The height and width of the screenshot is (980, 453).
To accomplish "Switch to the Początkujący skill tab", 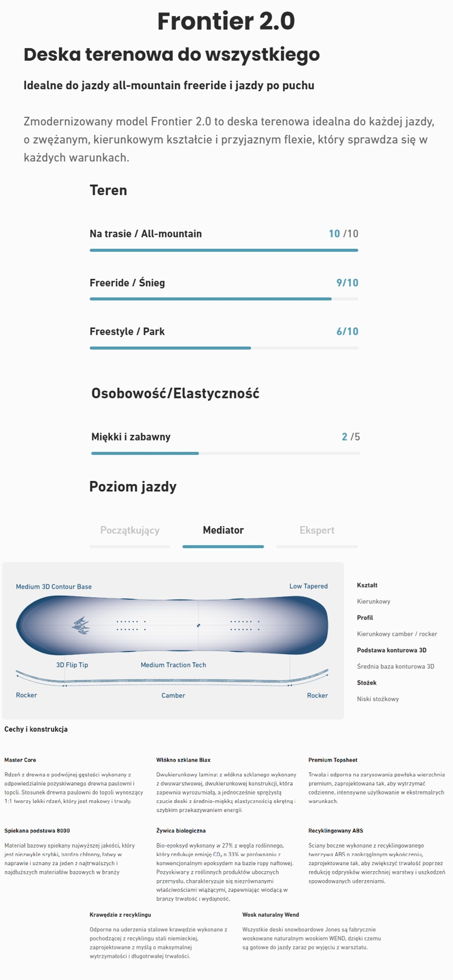I will (130, 530).
